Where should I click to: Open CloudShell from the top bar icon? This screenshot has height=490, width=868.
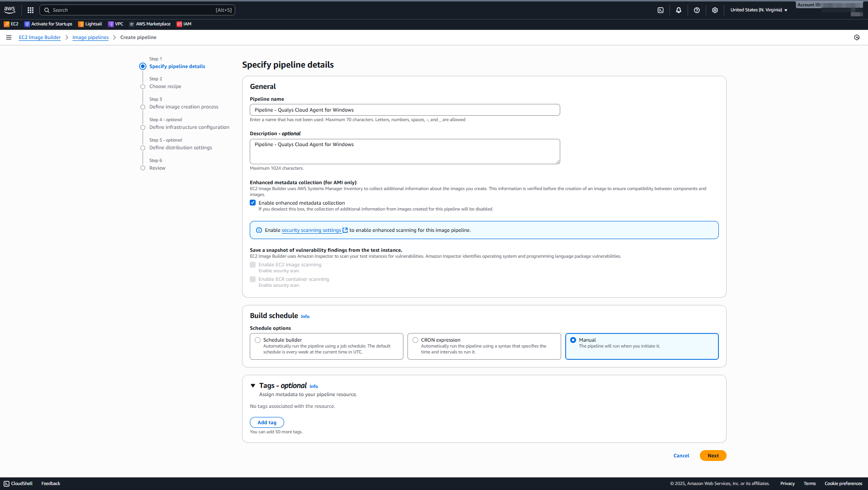660,10
